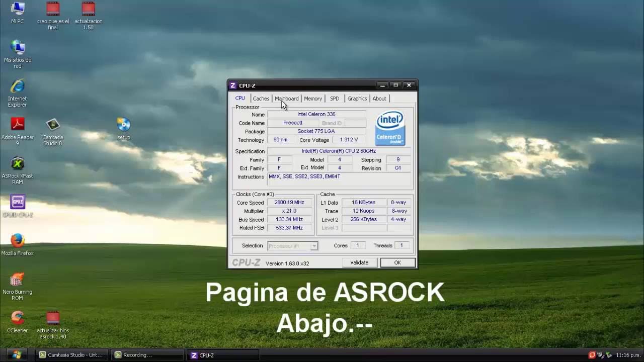Click the L1 Data value '16 KBytes'
The width and height of the screenshot is (644, 362).
(x=363, y=203)
